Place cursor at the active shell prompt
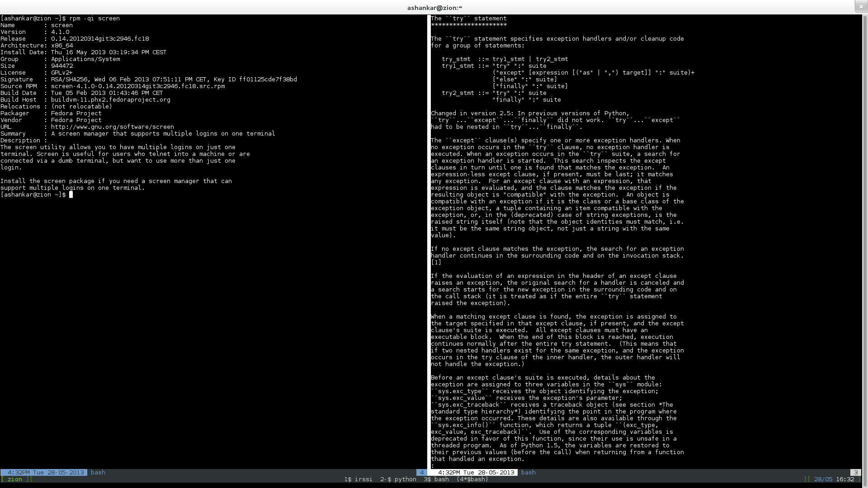The height and width of the screenshot is (488, 868). pos(71,195)
